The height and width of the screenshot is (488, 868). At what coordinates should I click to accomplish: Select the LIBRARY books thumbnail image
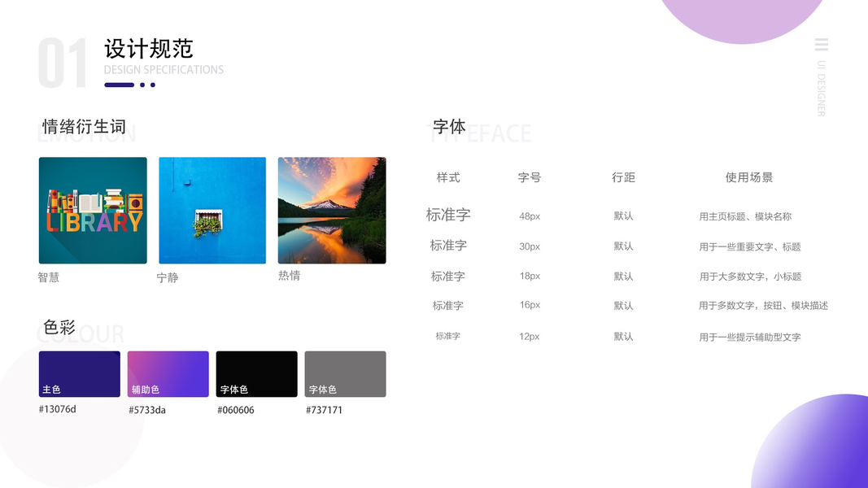[93, 211]
